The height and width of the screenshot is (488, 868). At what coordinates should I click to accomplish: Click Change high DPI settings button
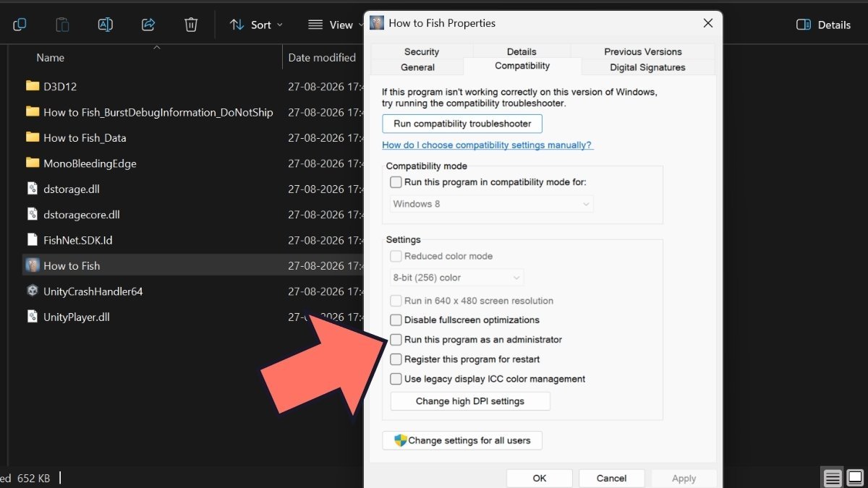click(x=470, y=401)
